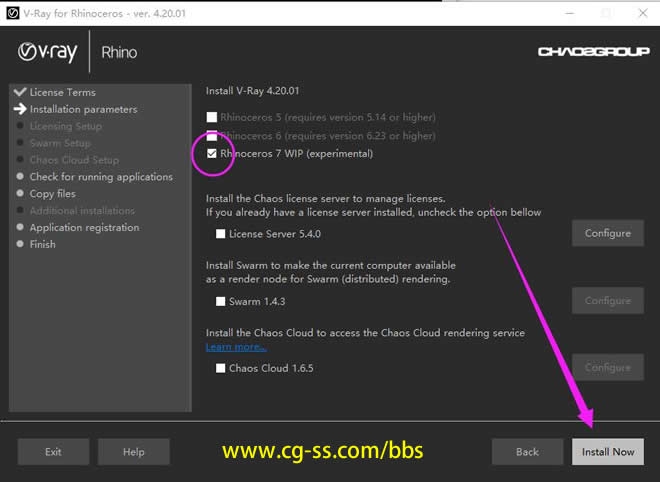Image resolution: width=660 pixels, height=482 pixels.
Task: Toggle the Rhinoceros 6 checkbox
Action: [x=211, y=135]
